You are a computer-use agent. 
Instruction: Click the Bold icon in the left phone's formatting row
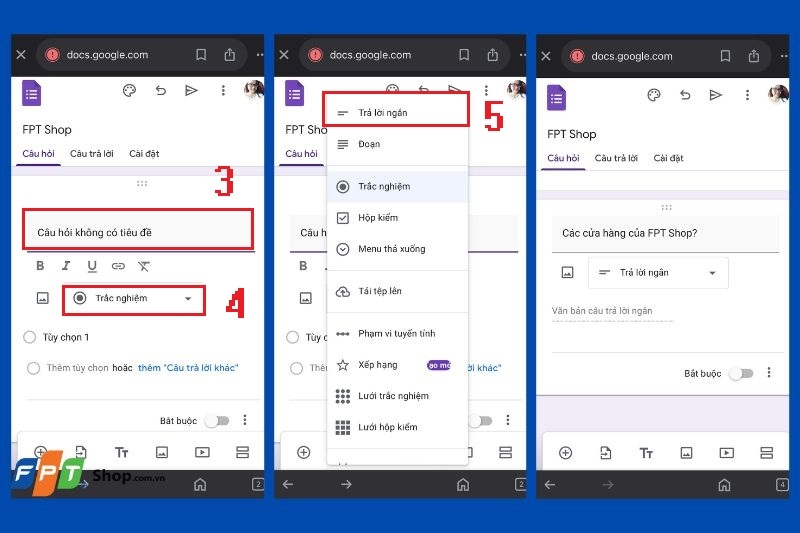40,266
